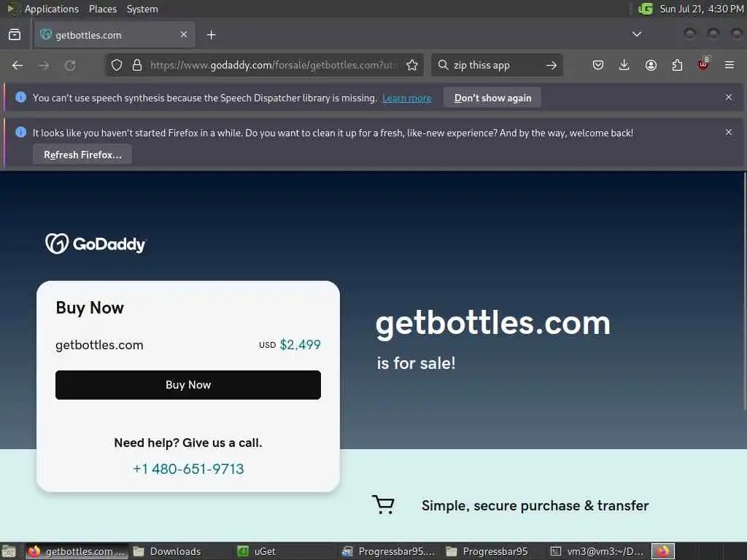Click 'Need help? Give us a call.' text

pyautogui.click(x=188, y=443)
